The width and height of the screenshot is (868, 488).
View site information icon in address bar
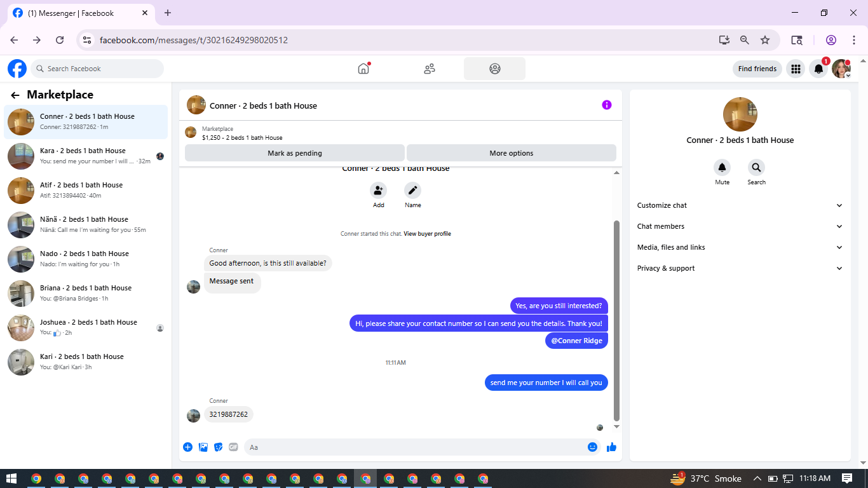click(x=88, y=40)
